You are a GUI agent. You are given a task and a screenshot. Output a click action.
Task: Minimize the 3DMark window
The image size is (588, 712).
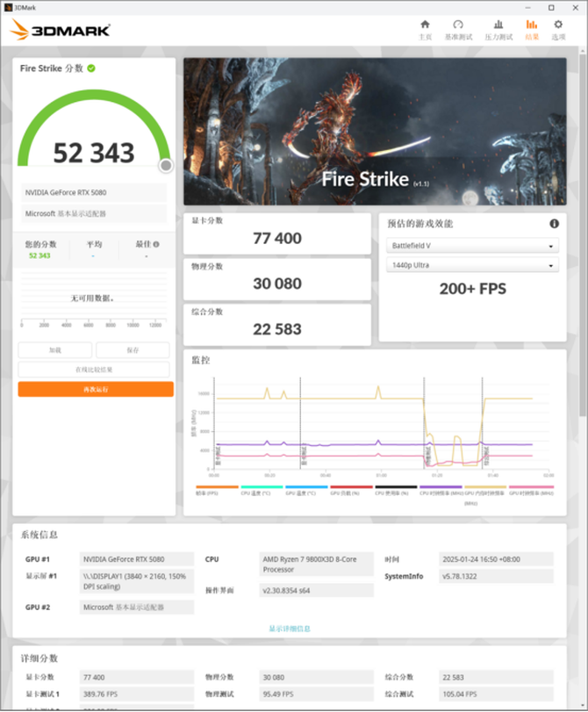tap(527, 8)
